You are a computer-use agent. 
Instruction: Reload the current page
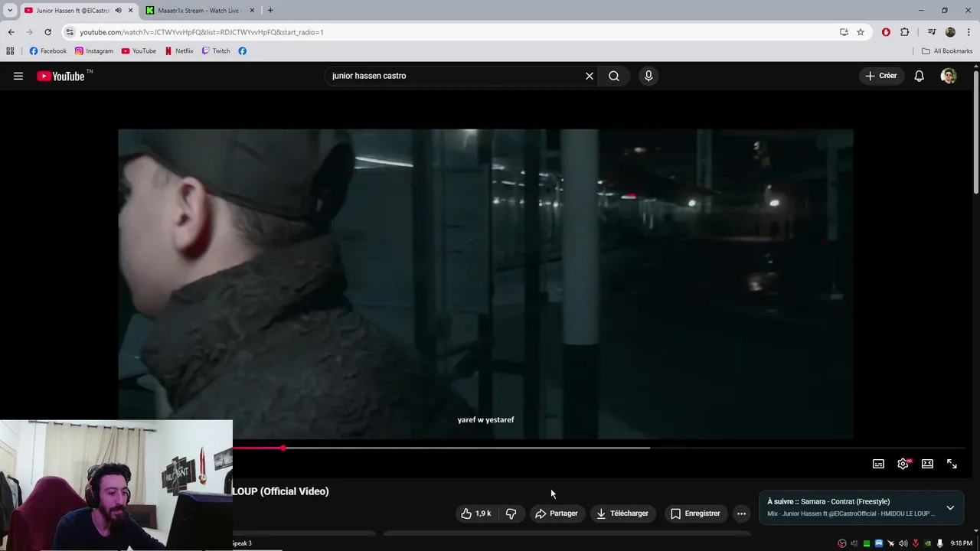(x=47, y=32)
